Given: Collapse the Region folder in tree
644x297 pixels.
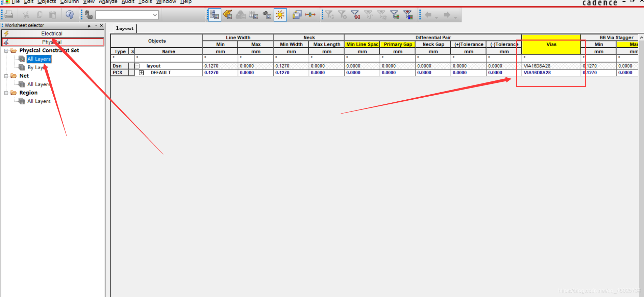Looking at the screenshot, I should pos(6,93).
